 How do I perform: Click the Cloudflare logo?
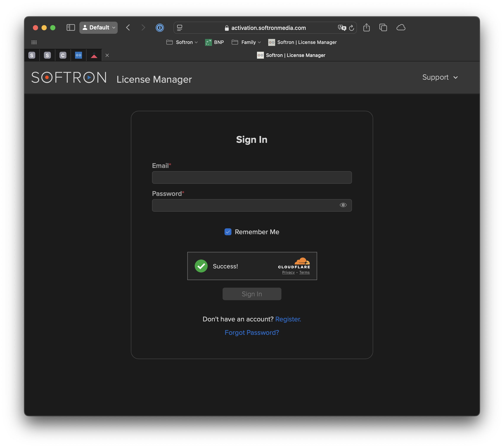(x=294, y=263)
